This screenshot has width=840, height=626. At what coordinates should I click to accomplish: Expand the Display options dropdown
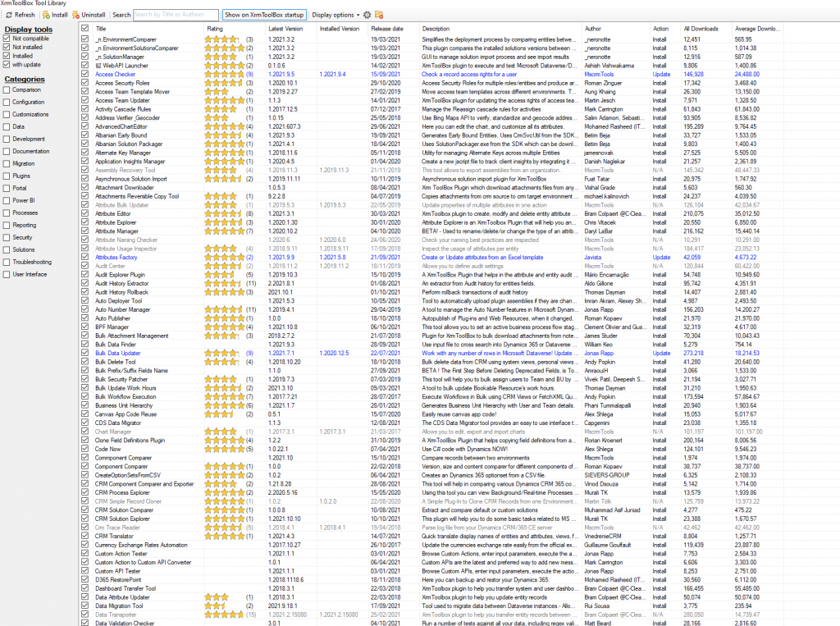coord(335,15)
